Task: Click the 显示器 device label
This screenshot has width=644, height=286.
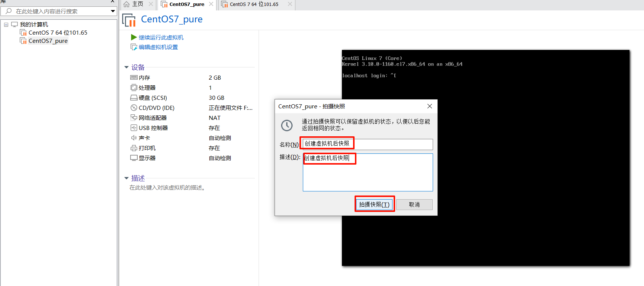Action: click(147, 158)
